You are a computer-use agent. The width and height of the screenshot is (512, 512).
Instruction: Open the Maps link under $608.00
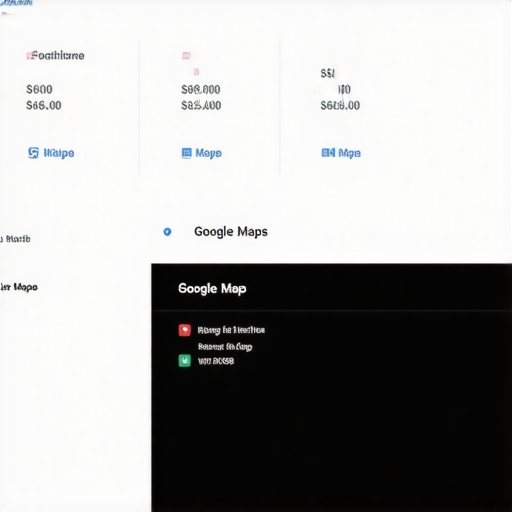[x=349, y=153]
